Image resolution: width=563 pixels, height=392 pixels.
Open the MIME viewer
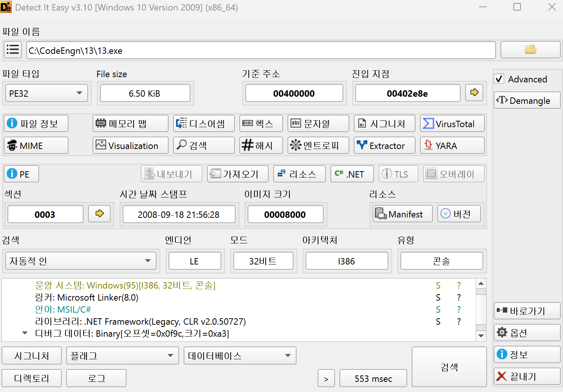[x=36, y=145]
